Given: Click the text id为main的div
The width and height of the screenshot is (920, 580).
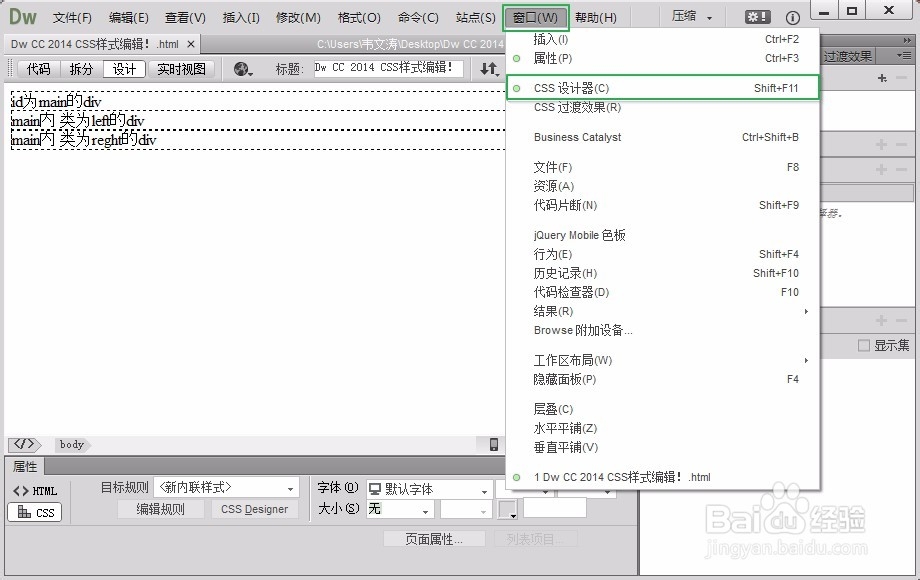Looking at the screenshot, I should tap(56, 101).
